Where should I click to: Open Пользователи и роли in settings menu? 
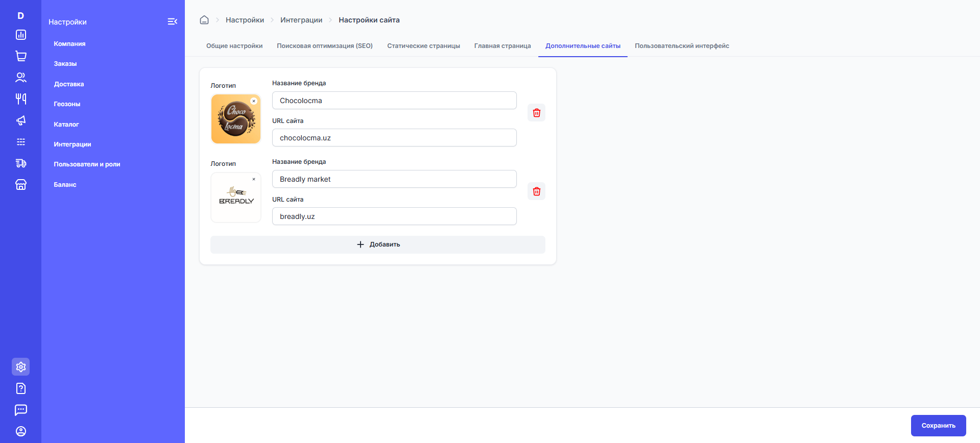pos(87,164)
